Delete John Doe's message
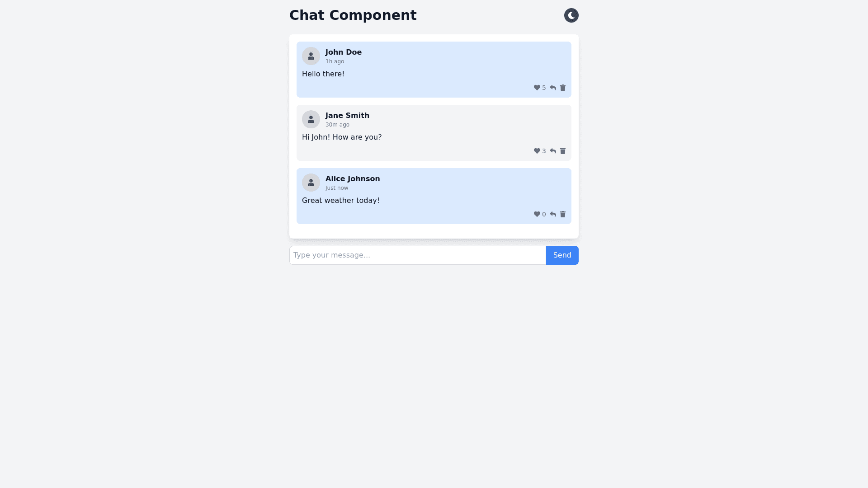 563,88
